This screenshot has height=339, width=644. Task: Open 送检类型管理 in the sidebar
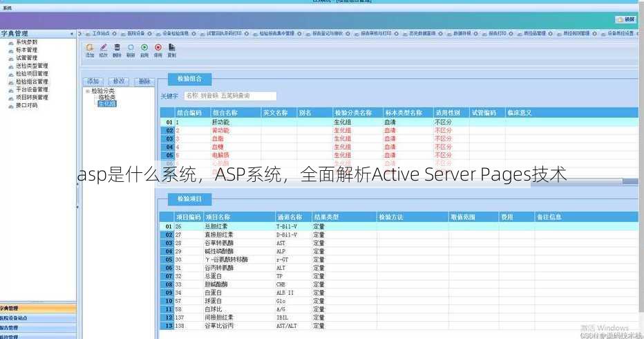point(32,66)
